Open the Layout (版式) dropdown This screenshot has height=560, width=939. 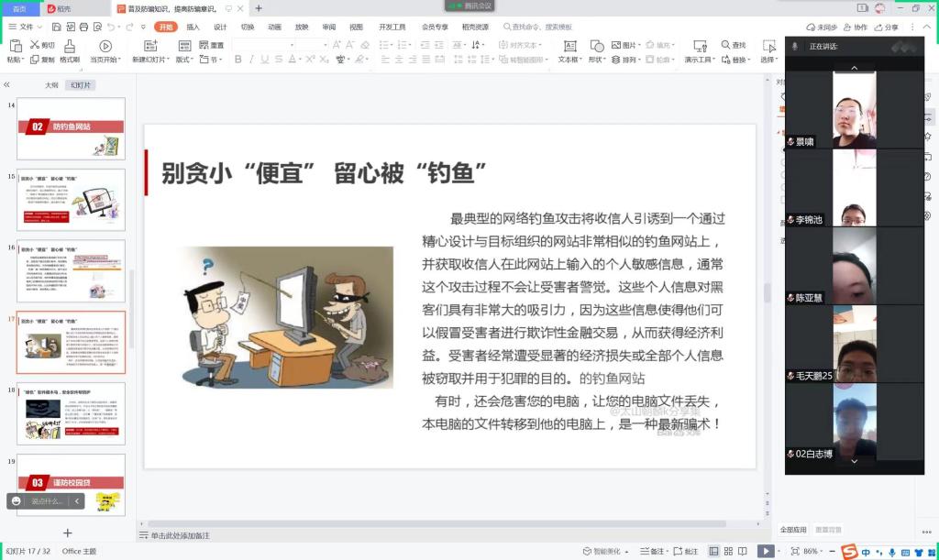(184, 60)
